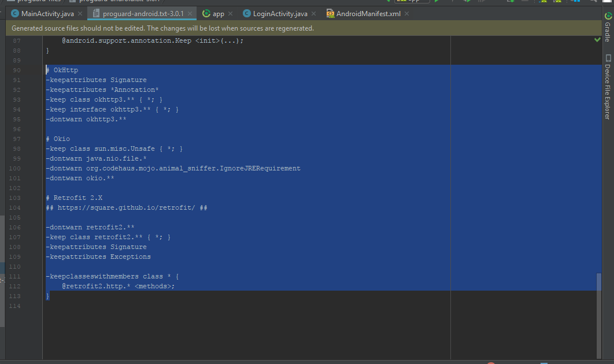Click the '@android.support.annotation.Keep <init>' line
Screen dimensions: 614x364
[153, 40]
